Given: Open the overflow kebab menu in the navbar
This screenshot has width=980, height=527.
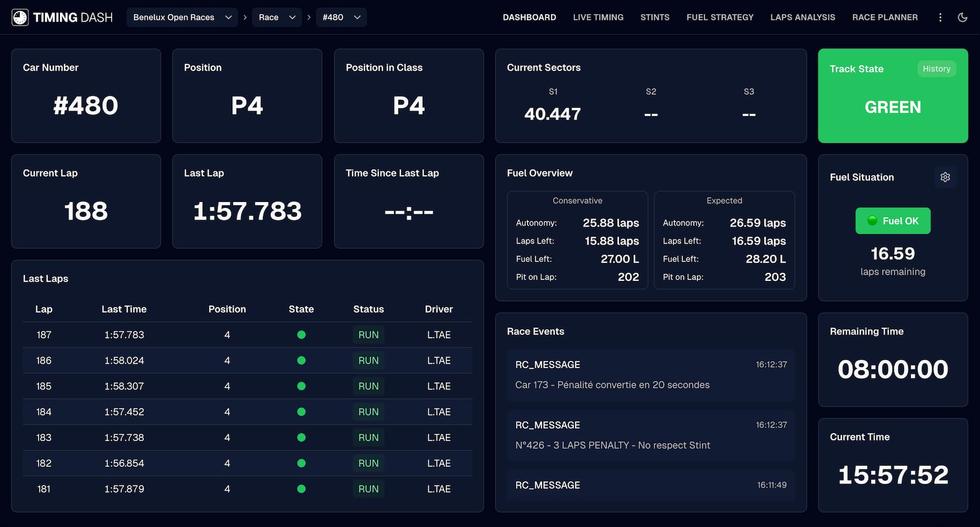Looking at the screenshot, I should [x=940, y=17].
